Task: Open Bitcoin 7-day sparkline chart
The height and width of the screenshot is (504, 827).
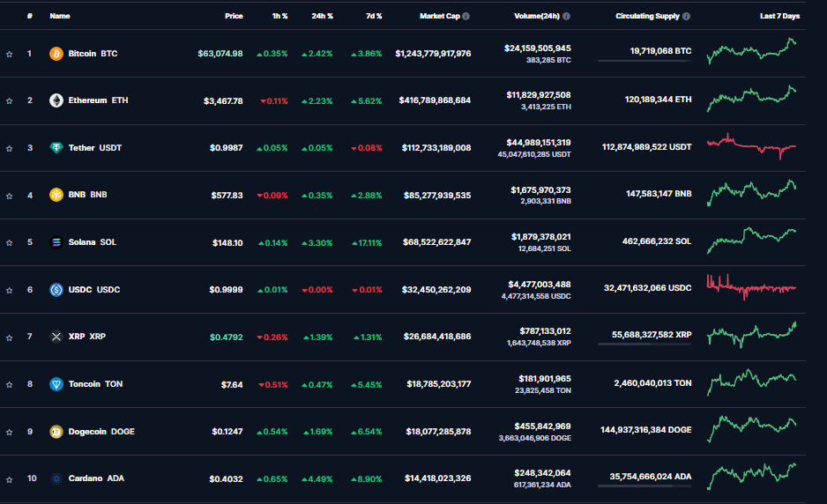Action: 751,51
